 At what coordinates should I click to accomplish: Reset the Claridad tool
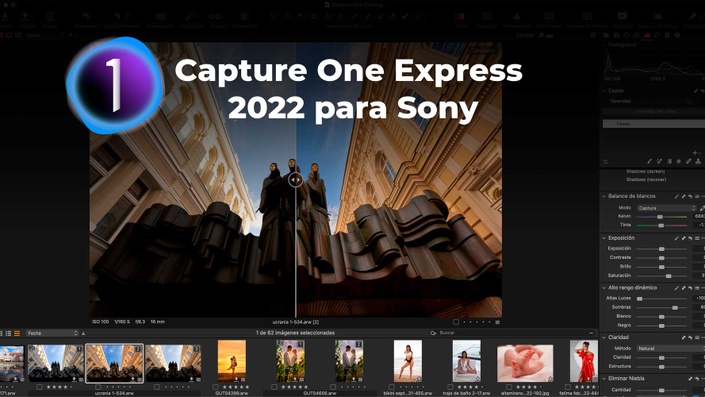pos(690,337)
